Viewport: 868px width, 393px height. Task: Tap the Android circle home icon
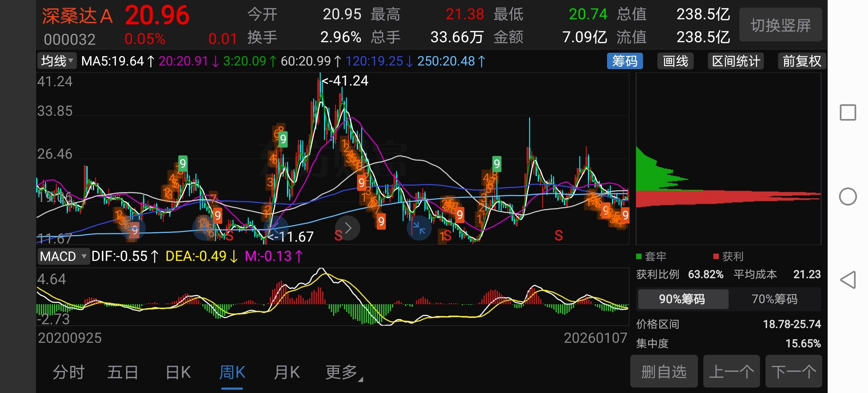coord(848,196)
